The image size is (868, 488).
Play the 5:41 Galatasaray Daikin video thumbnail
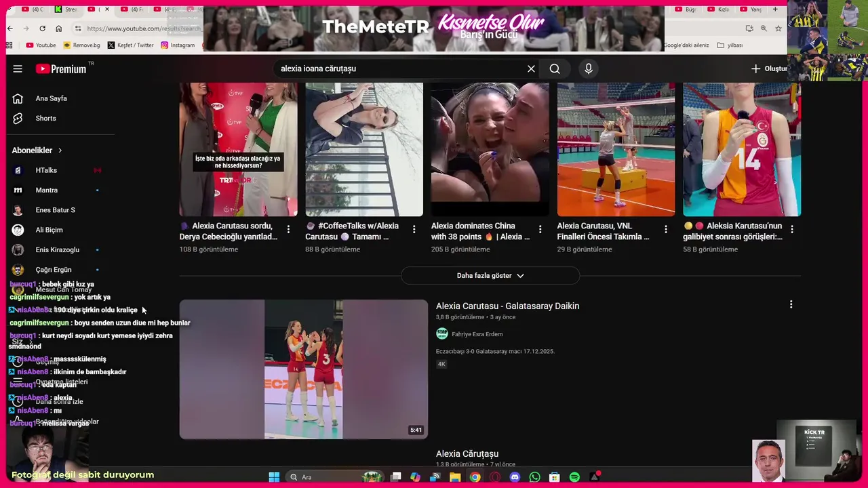[304, 369]
